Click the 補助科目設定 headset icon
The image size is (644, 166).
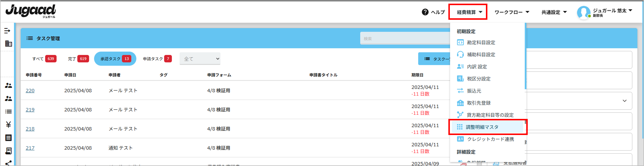coord(460,54)
